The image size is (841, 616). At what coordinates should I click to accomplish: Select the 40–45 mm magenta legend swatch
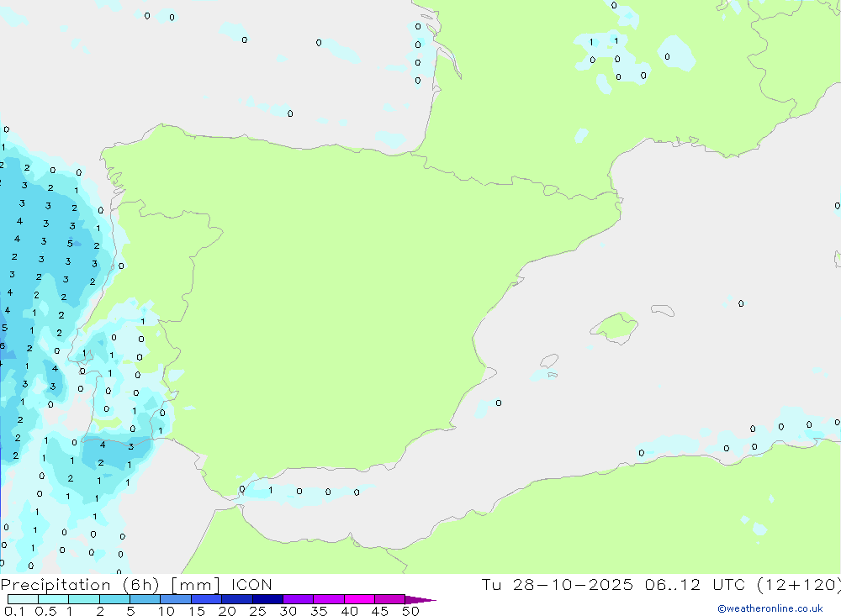(359, 599)
